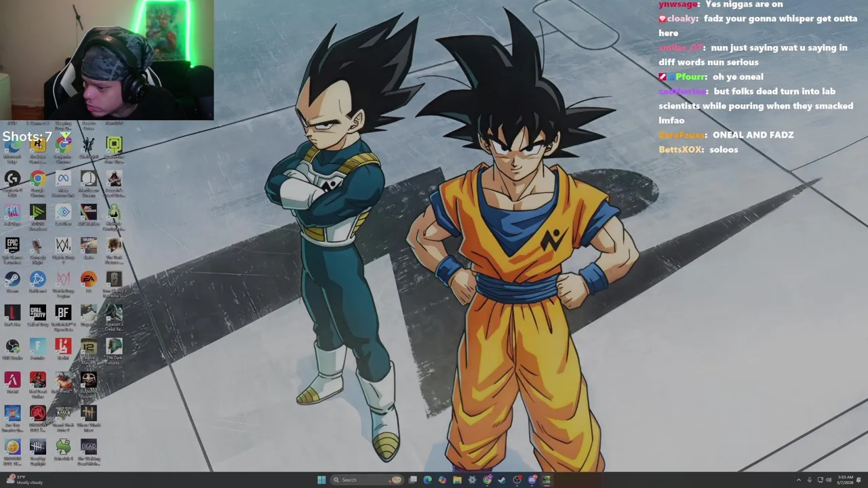Click the streamer webcam overlay
This screenshot has width=868, height=488.
106,60
